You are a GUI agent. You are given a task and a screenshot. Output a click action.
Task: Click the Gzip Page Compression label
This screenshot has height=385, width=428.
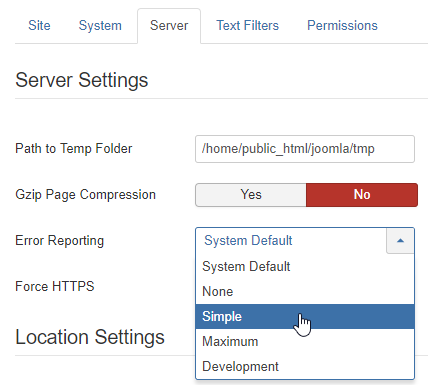[x=86, y=195]
